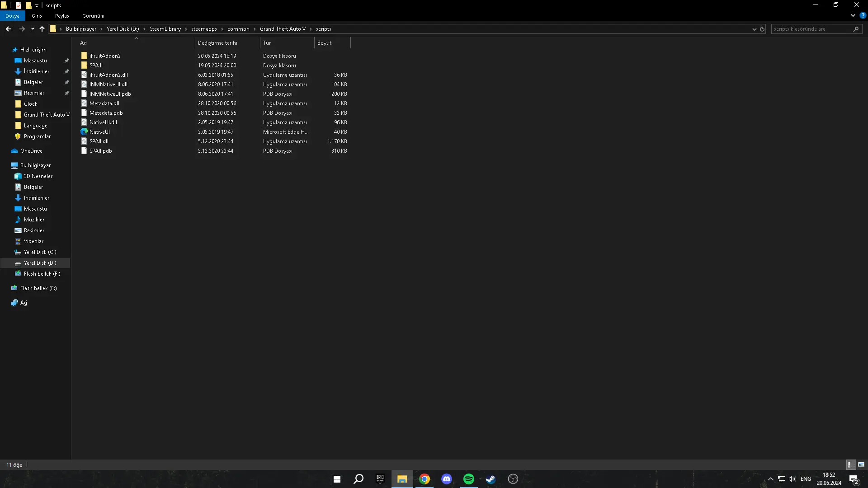Open the Görünüm ribbon tab
Viewport: 868px width, 488px height.
[x=93, y=16]
